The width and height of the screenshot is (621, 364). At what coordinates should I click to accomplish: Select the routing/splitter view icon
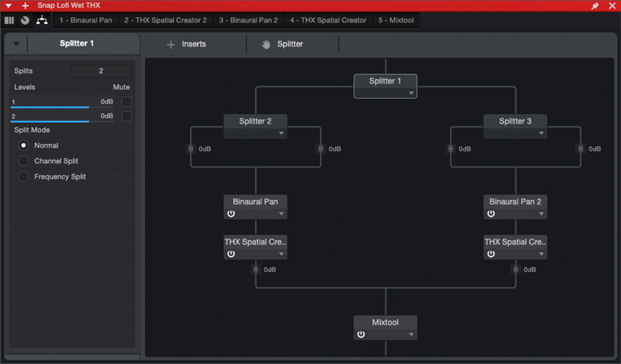tap(42, 20)
